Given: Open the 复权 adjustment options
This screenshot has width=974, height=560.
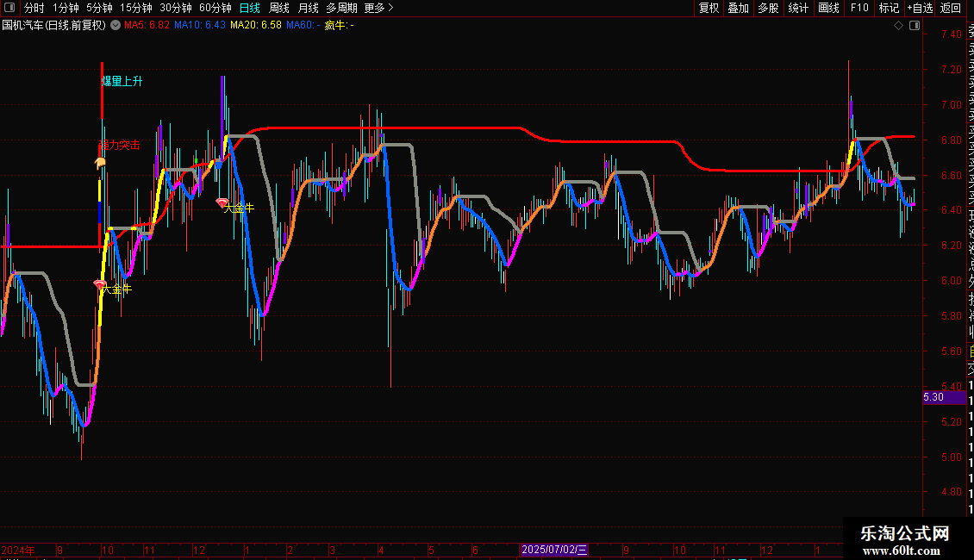Looking at the screenshot, I should [x=709, y=8].
